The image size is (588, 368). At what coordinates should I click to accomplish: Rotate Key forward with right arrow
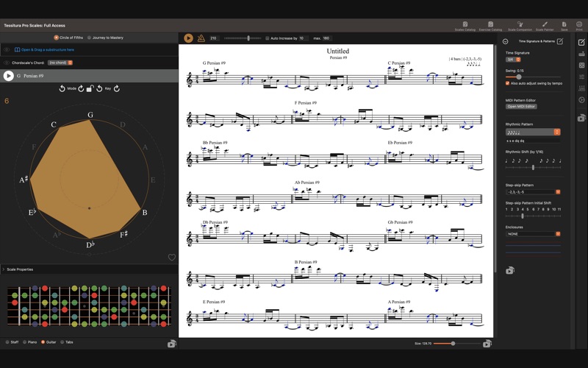pyautogui.click(x=117, y=88)
